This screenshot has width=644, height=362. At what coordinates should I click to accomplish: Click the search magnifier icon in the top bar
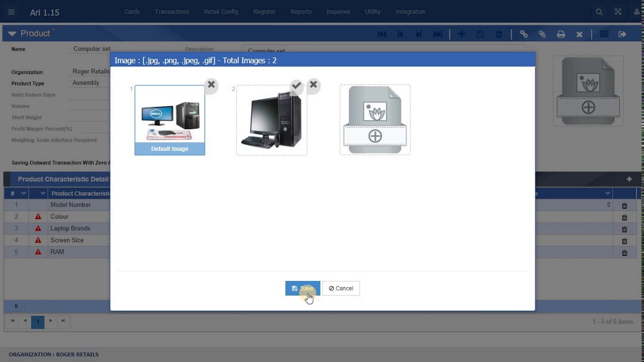[599, 12]
